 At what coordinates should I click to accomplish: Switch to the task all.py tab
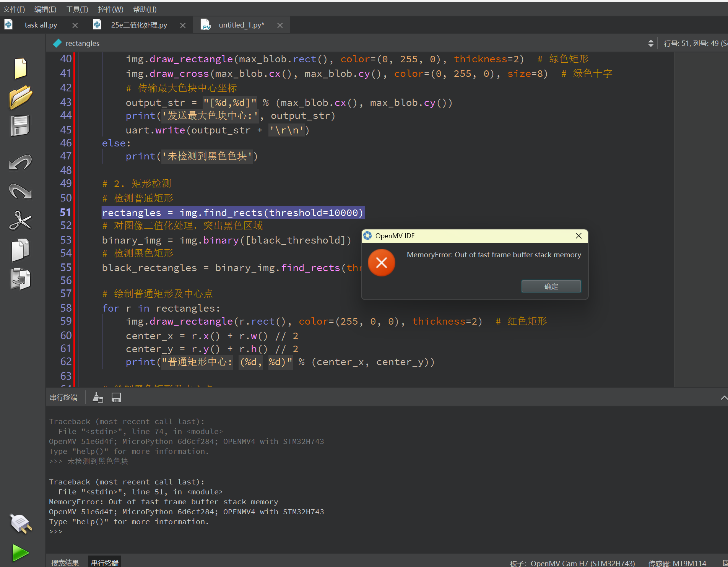(41, 25)
